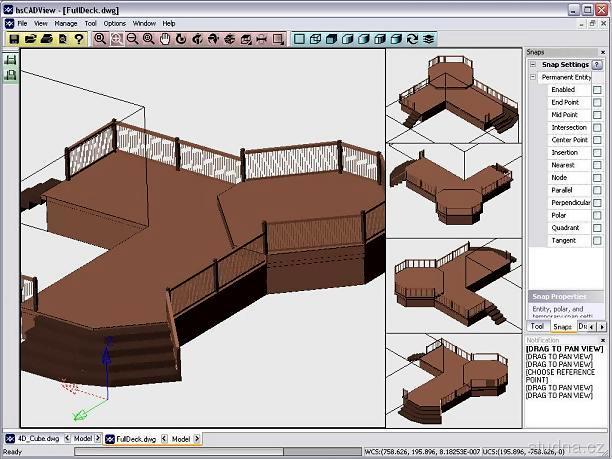
Task: Select the Zoom Out minus magnifier
Action: click(x=132, y=39)
